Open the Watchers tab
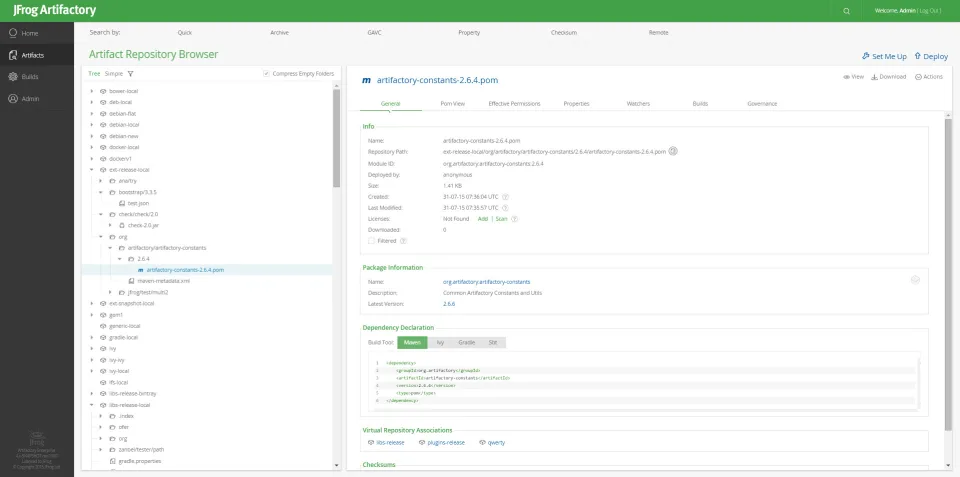 638,103
